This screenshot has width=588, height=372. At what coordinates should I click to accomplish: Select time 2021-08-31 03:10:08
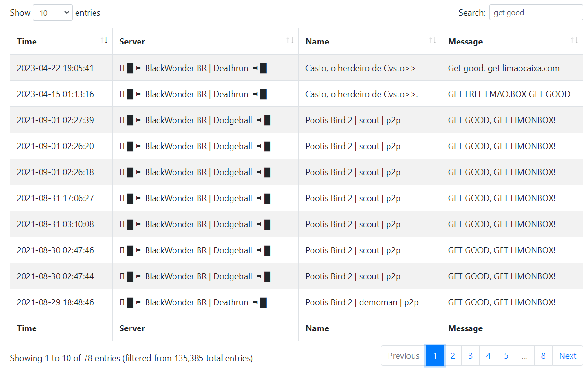pos(55,224)
